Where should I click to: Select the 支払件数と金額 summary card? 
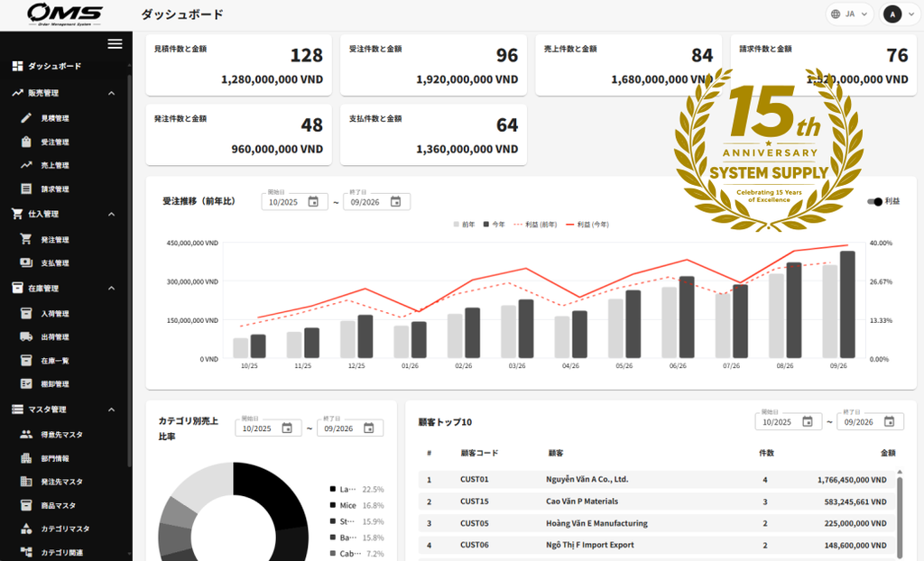(x=434, y=135)
